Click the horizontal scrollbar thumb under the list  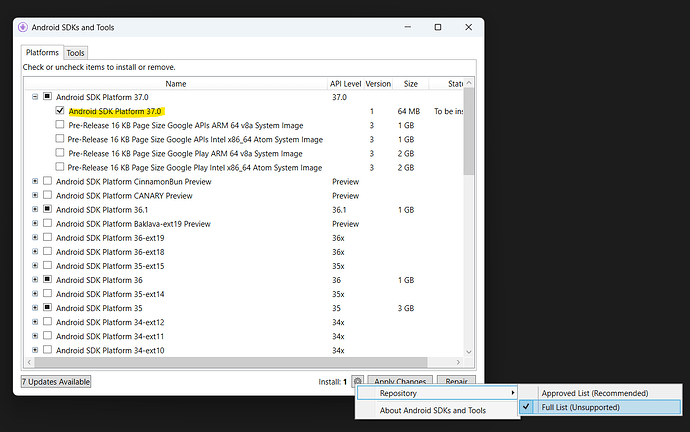231,362
